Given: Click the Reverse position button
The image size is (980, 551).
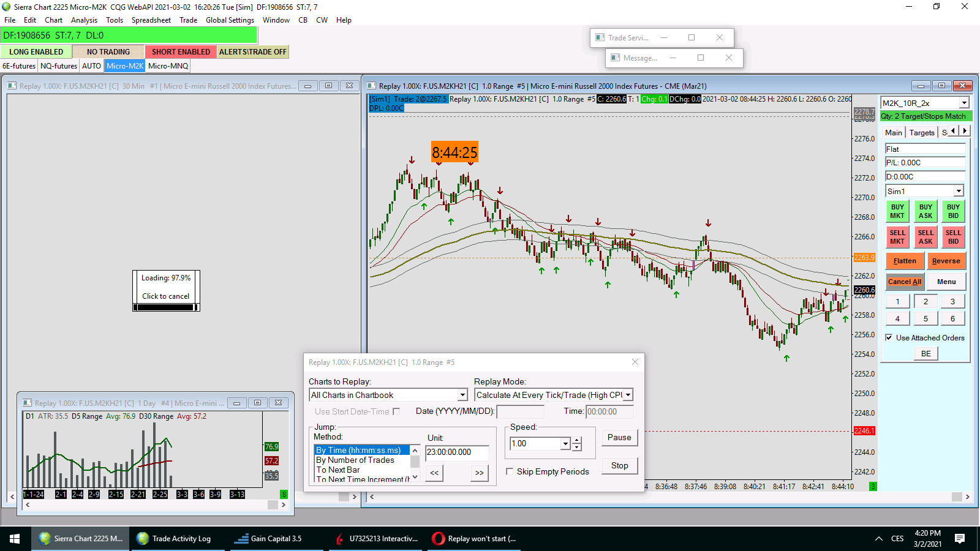Looking at the screenshot, I should click(x=946, y=261).
